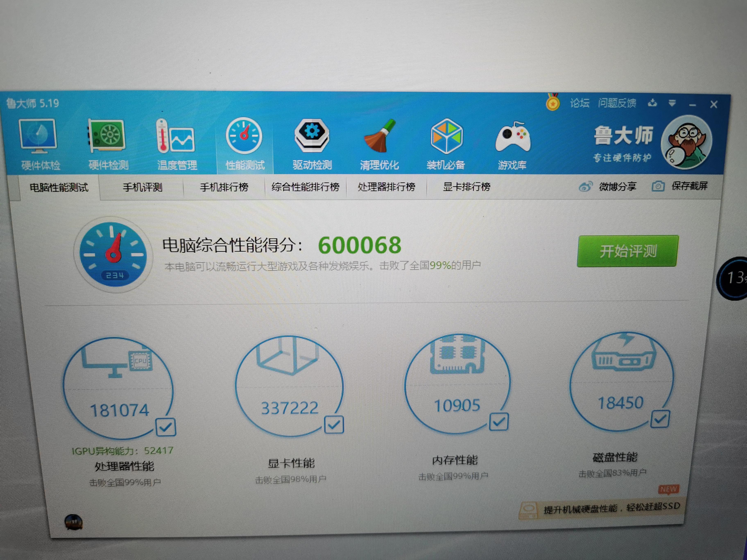Click the 鲁大师 mascot avatar
Viewport: 747px width, 560px height.
686,142
